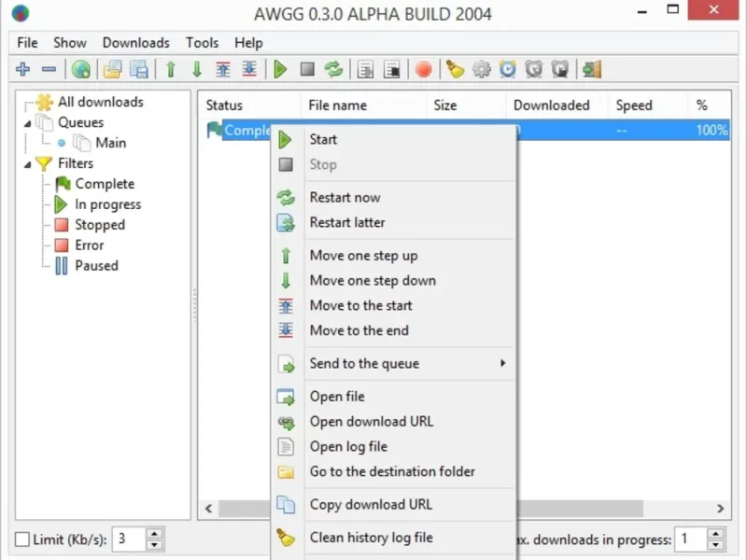Open the Tools menu
The image size is (747, 560).
(x=202, y=43)
